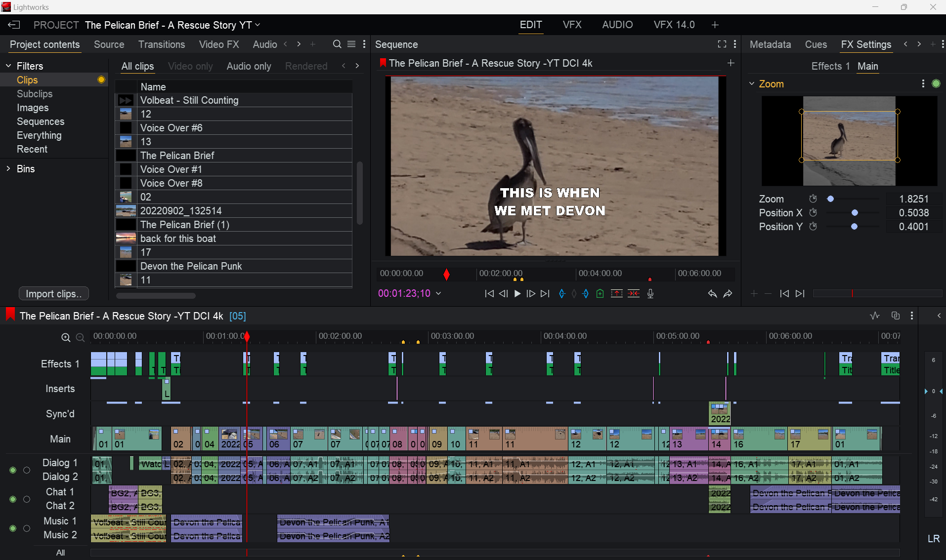Viewport: 946px width, 560px height.
Task: Step one frame backward
Action: click(x=503, y=294)
